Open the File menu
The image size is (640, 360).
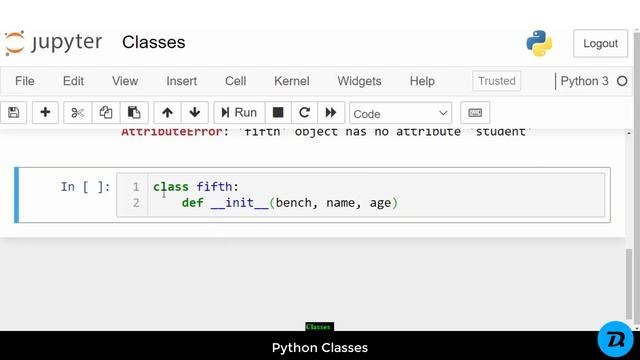[x=24, y=81]
